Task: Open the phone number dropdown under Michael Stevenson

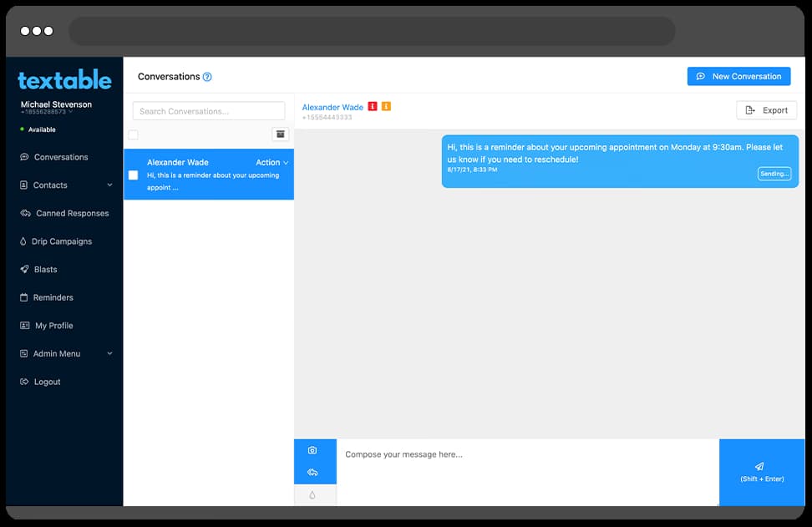Action: pos(70,112)
